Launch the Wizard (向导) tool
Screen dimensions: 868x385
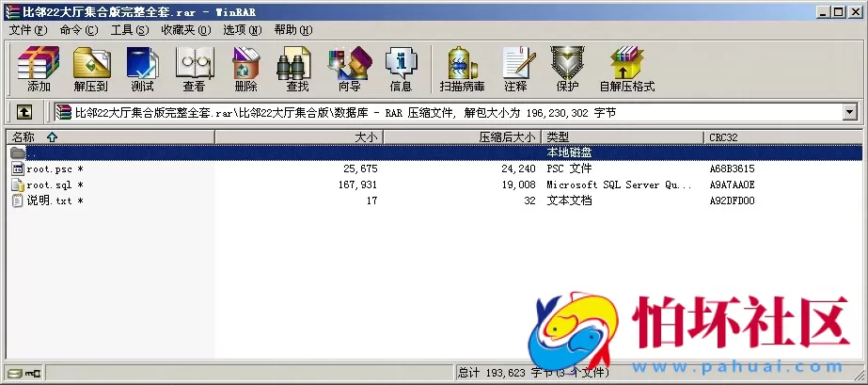point(349,69)
